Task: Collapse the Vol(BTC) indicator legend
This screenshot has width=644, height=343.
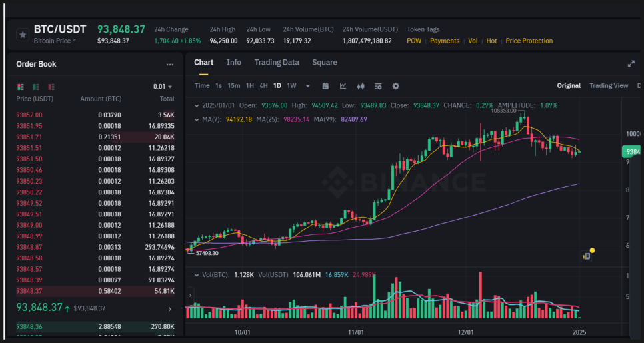Action: tap(197, 275)
